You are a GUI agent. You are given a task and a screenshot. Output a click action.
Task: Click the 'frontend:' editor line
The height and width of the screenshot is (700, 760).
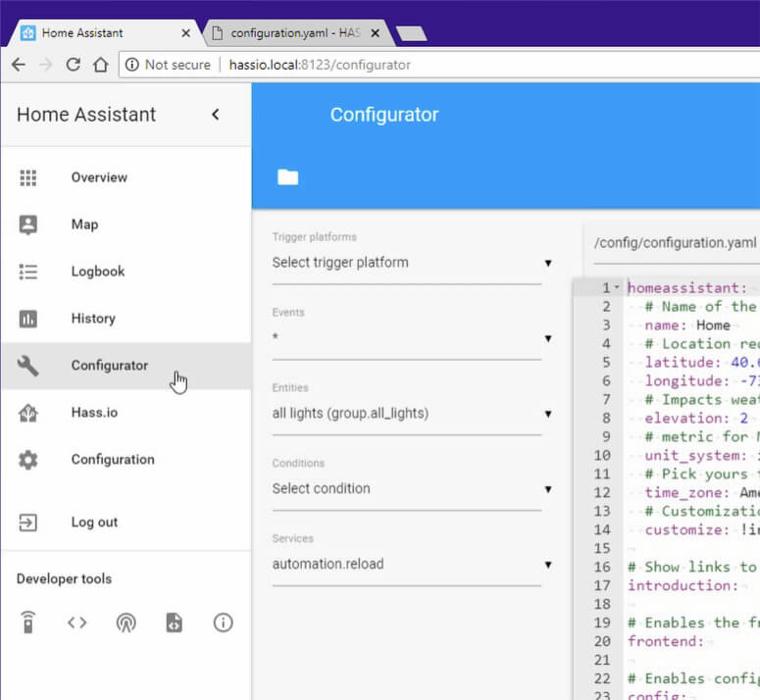(666, 641)
